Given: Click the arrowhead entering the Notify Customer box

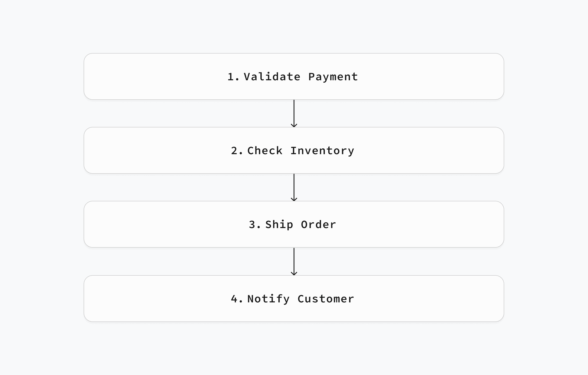Looking at the screenshot, I should pos(294,273).
